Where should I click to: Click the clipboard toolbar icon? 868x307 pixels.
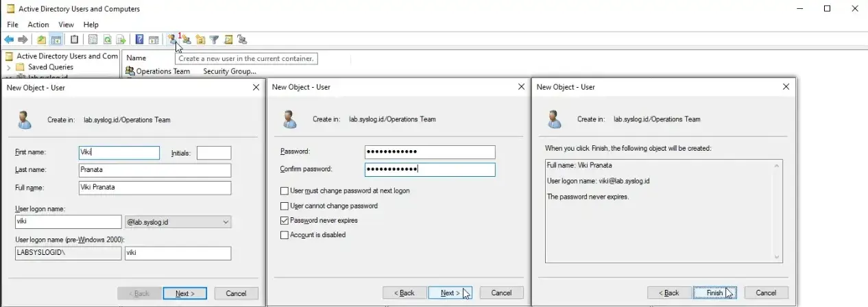coord(74,40)
